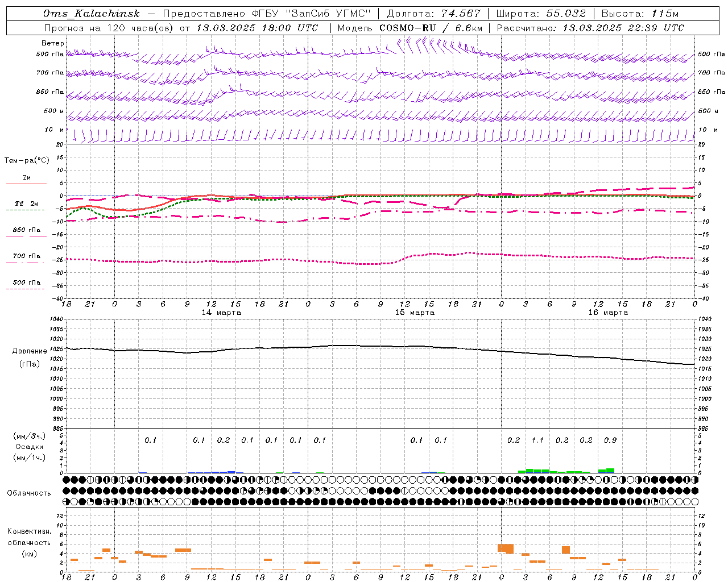Click the 'Осадки' precipitation label
728x582 pixels.
[30, 447]
